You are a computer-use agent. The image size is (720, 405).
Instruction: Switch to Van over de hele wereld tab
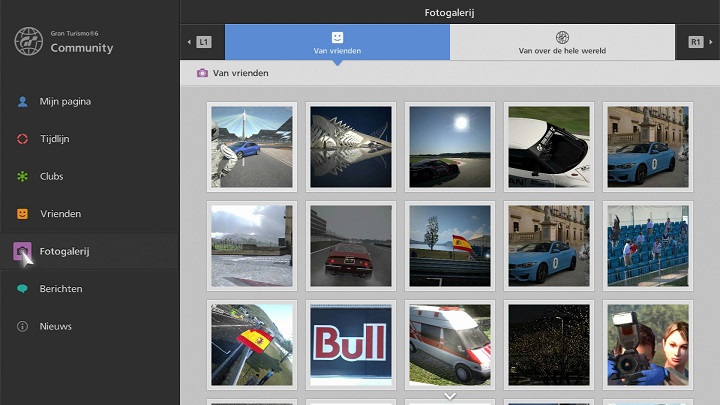(x=562, y=42)
